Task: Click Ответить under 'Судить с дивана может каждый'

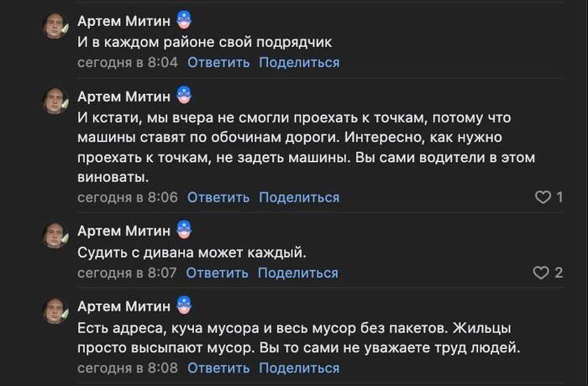Action: point(218,273)
